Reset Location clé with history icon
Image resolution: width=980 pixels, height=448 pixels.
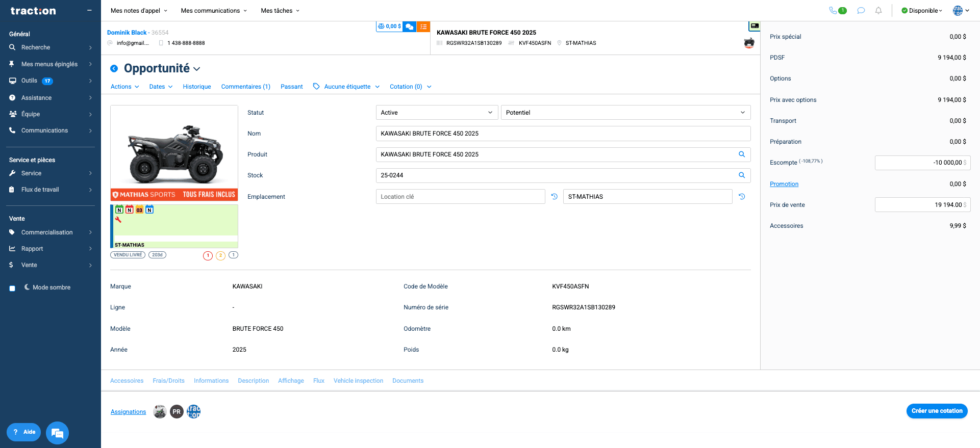click(x=555, y=197)
